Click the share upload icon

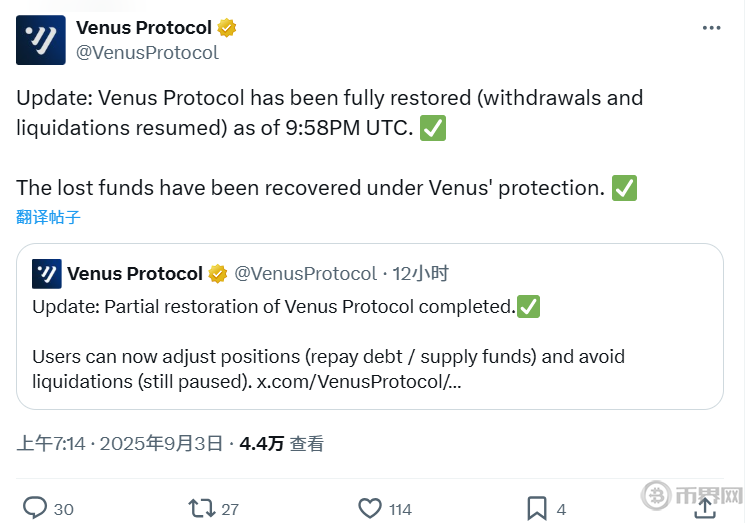[x=704, y=508]
